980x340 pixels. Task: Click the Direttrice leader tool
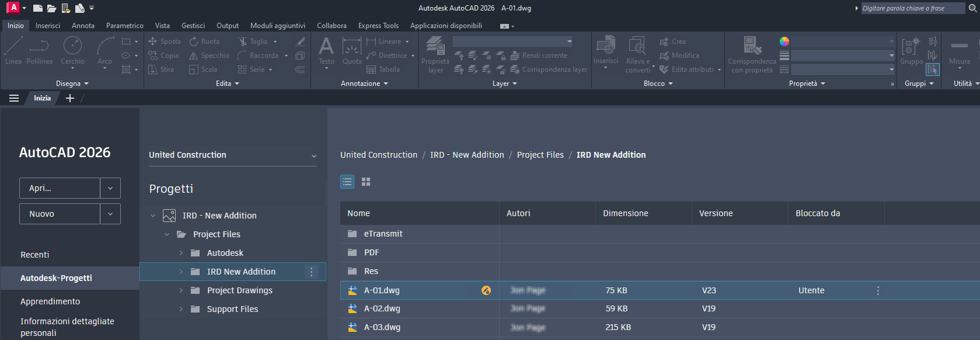387,55
